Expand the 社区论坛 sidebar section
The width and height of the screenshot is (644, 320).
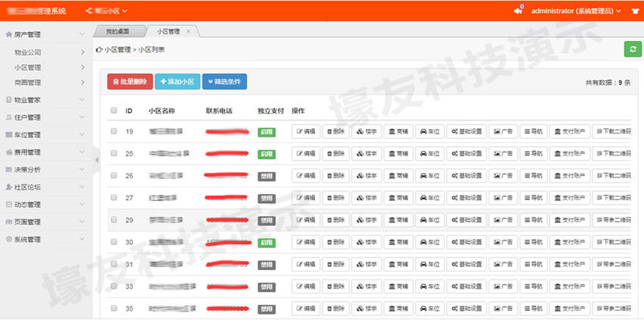click(x=45, y=187)
